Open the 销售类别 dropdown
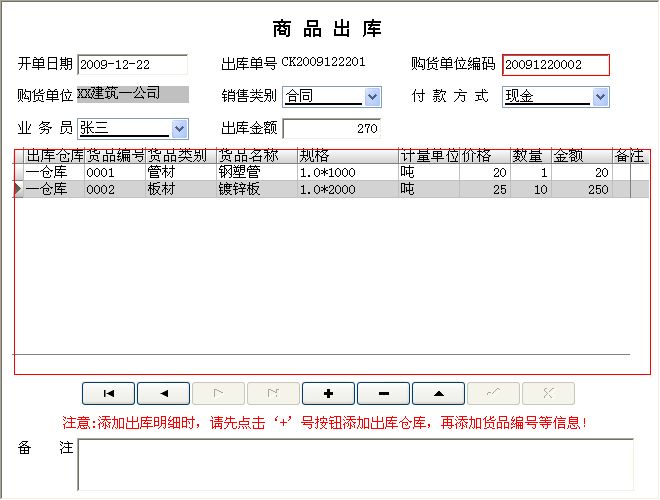This screenshot has height=500, width=660. [x=373, y=97]
